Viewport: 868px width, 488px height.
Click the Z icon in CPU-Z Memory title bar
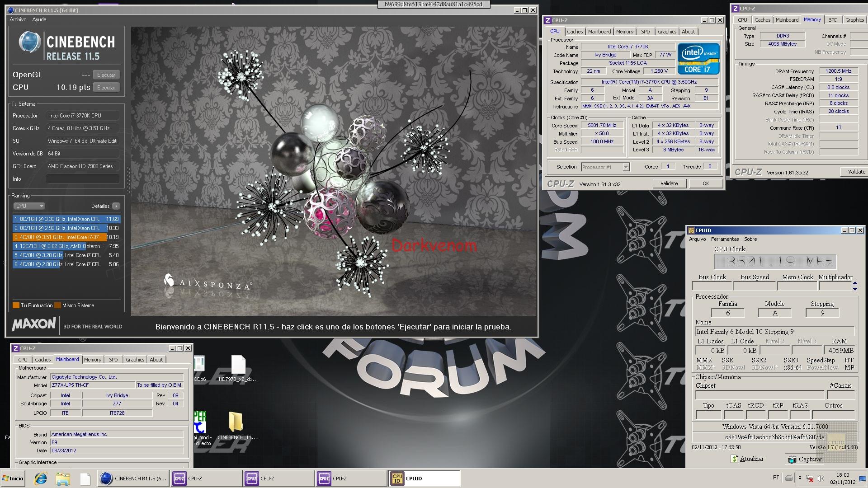(x=735, y=9)
